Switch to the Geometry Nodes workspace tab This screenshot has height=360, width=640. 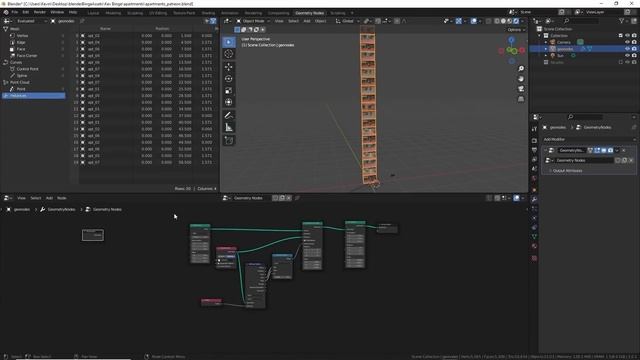[309, 13]
